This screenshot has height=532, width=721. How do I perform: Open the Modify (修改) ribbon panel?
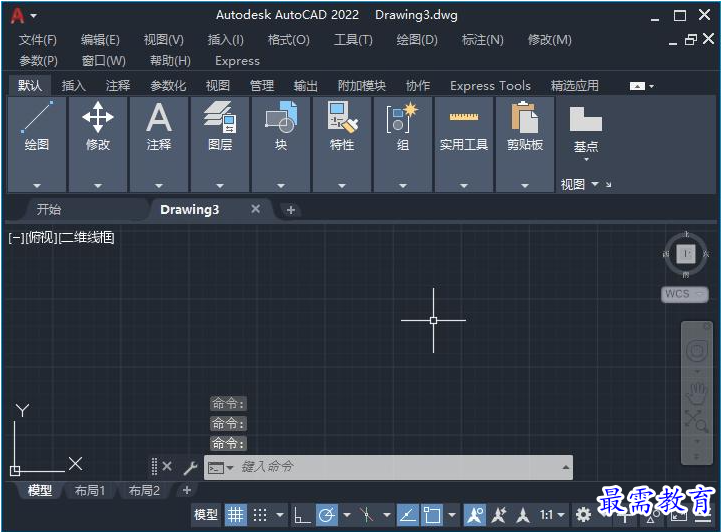click(x=98, y=143)
